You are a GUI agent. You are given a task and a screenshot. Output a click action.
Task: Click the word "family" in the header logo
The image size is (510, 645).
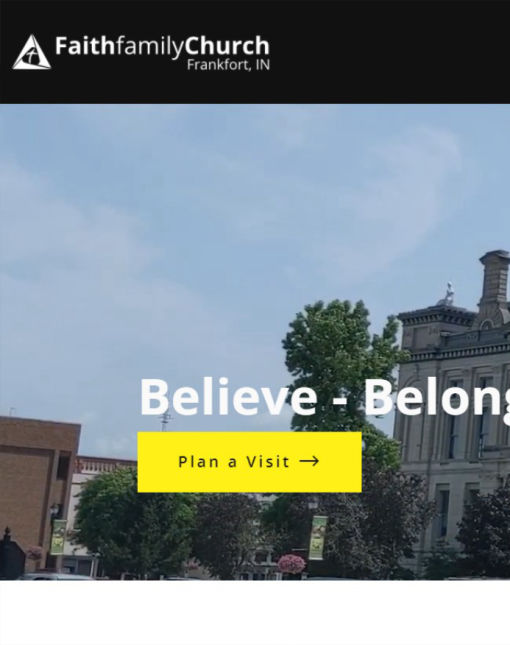(148, 46)
